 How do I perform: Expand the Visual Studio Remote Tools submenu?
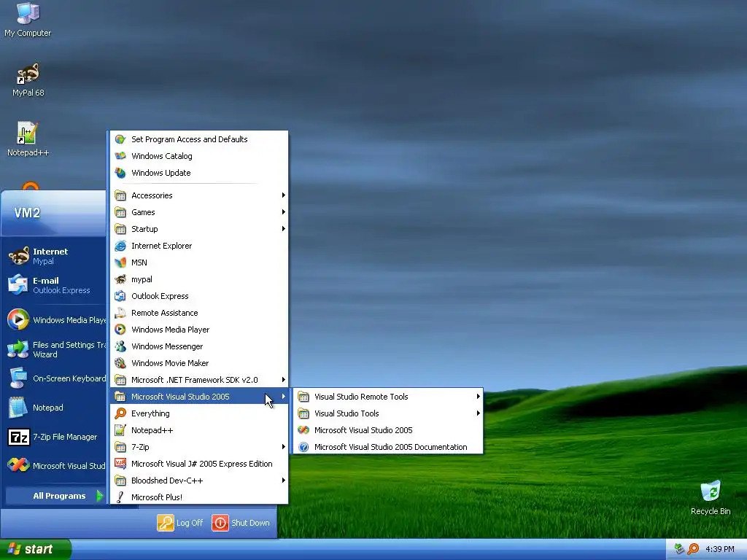pos(388,397)
